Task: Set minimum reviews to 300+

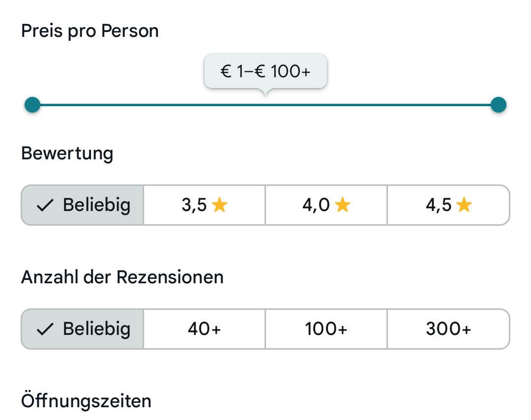Action: point(448,329)
